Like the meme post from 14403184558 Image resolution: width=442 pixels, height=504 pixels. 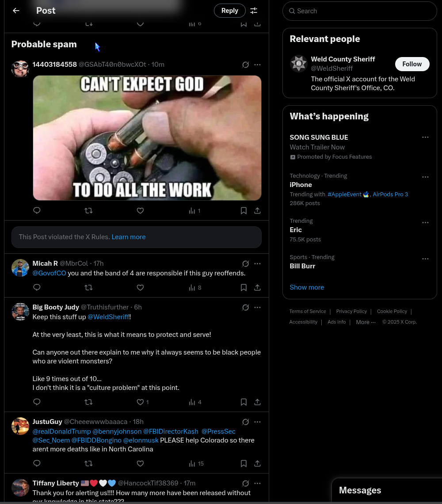coord(140,210)
